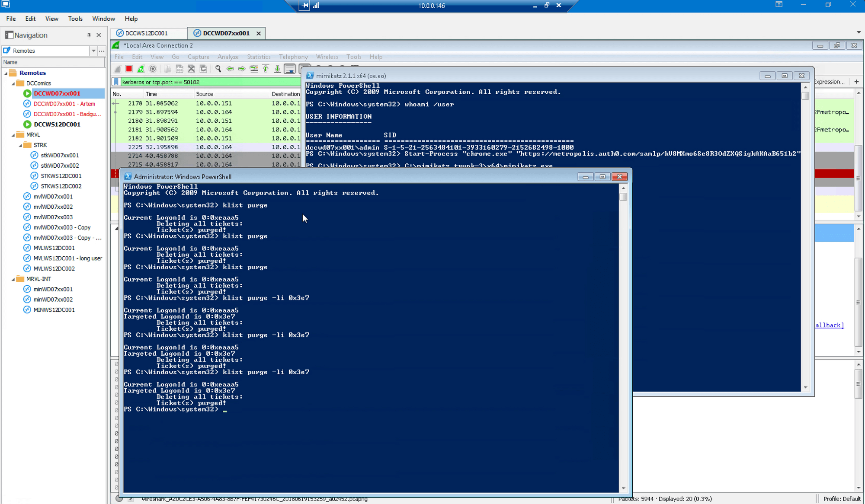Jump to first packet using the up-arrow icon
The width and height of the screenshot is (865, 504).
(266, 69)
